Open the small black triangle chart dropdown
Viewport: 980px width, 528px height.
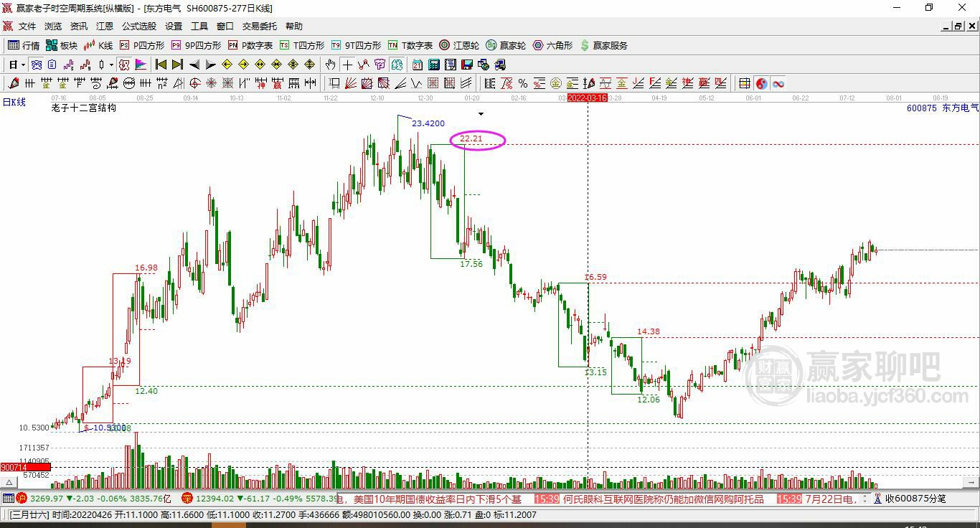[x=481, y=114]
